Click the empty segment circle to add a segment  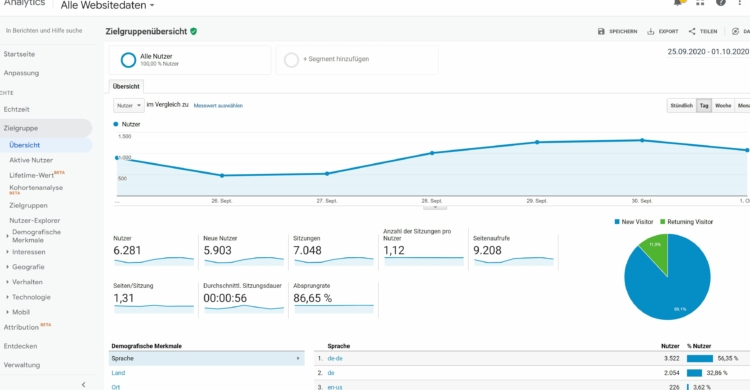coord(291,60)
